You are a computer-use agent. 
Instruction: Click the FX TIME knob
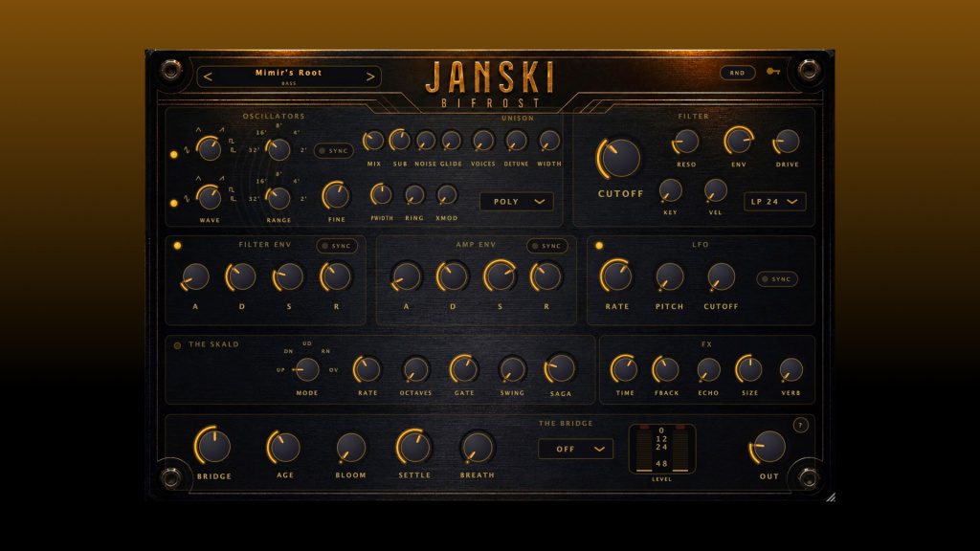(x=624, y=369)
